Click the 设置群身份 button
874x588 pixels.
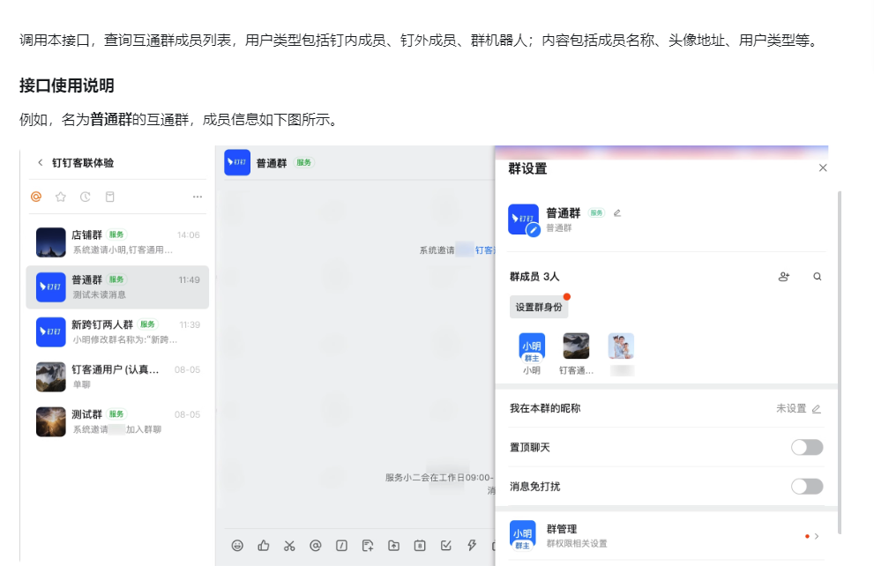(539, 307)
